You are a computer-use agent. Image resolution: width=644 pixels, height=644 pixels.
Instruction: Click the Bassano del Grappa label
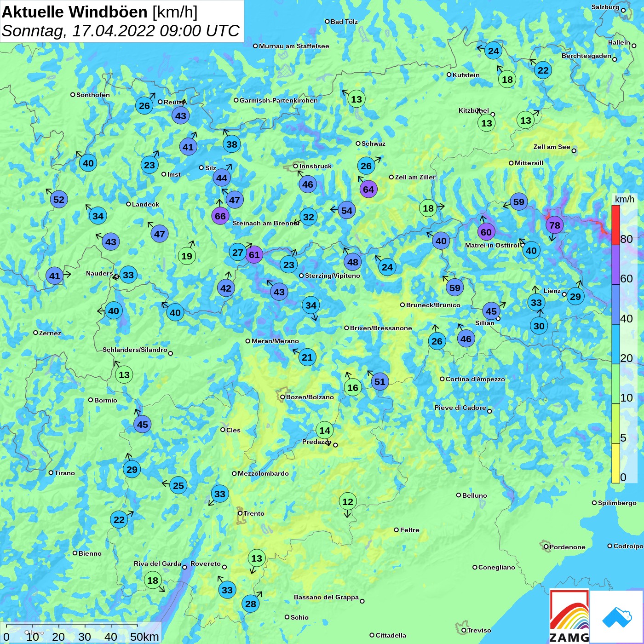[x=326, y=597]
